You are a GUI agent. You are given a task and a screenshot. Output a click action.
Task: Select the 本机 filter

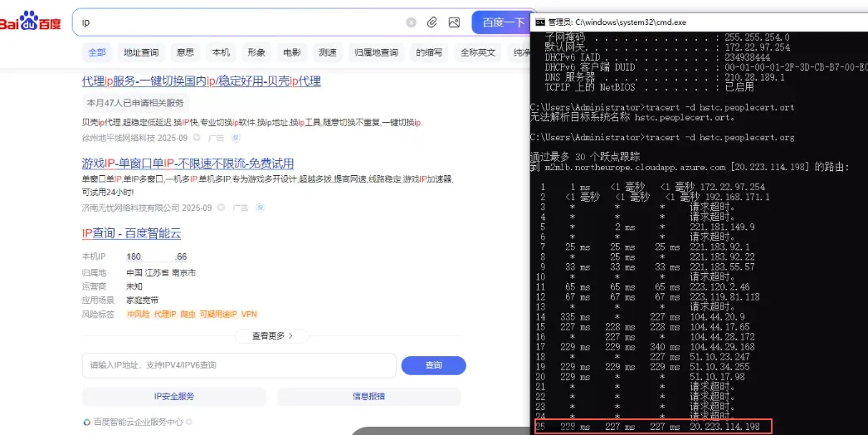(x=221, y=52)
